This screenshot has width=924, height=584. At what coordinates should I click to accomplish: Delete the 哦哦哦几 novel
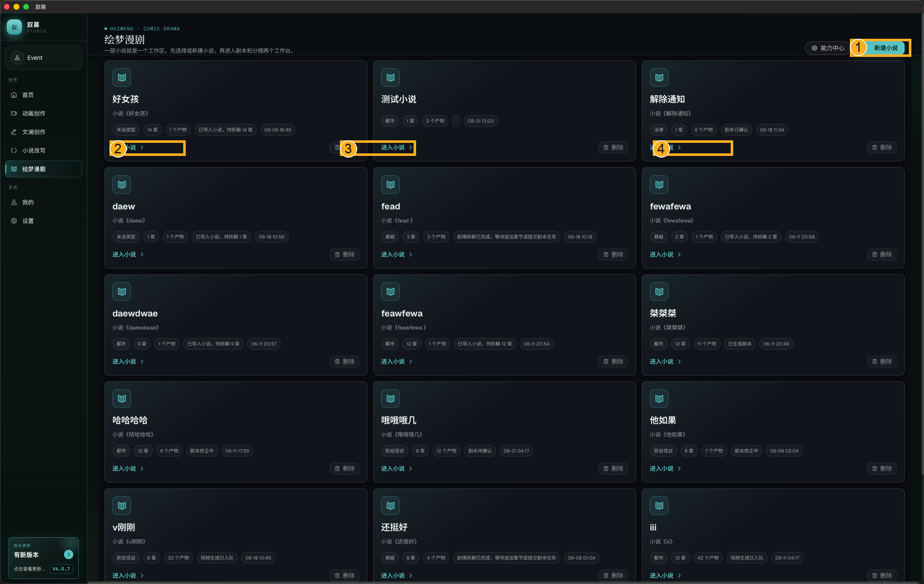pos(613,469)
